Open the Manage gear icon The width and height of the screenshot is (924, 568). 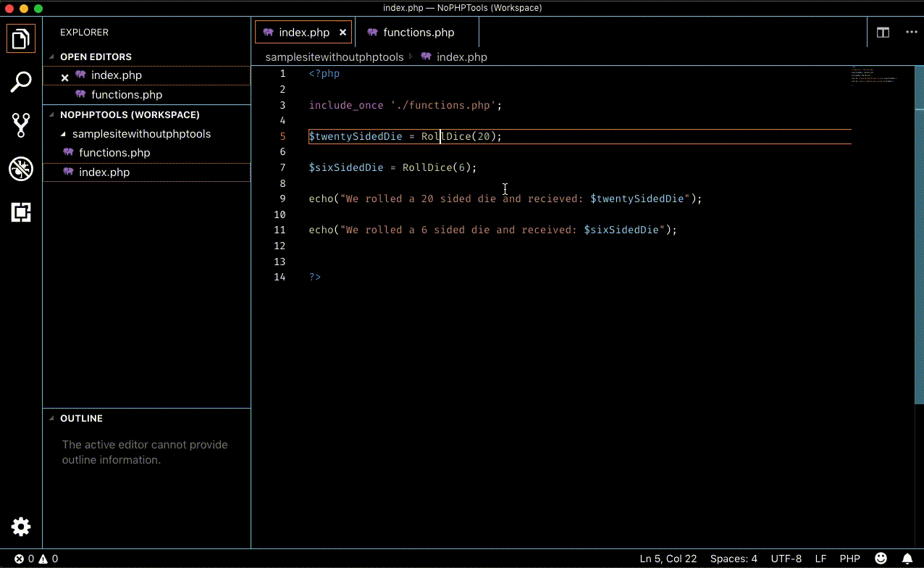pyautogui.click(x=21, y=527)
